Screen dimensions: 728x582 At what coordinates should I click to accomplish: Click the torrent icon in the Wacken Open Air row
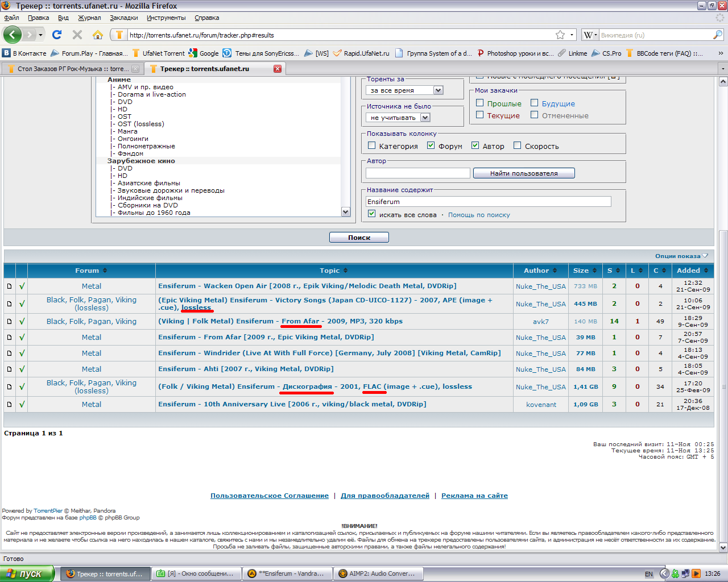[x=9, y=286]
